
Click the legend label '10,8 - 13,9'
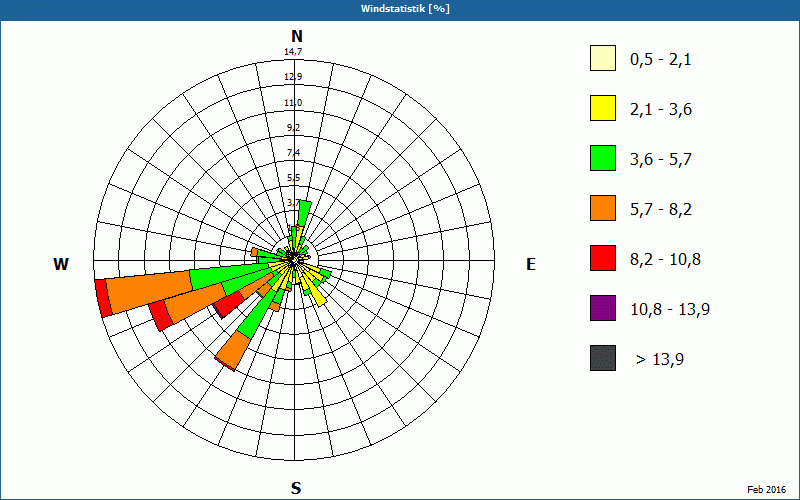pyautogui.click(x=670, y=310)
